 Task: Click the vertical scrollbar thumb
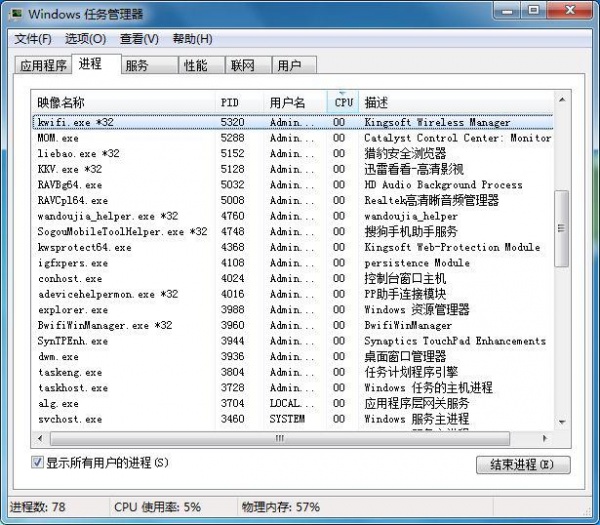point(561,228)
